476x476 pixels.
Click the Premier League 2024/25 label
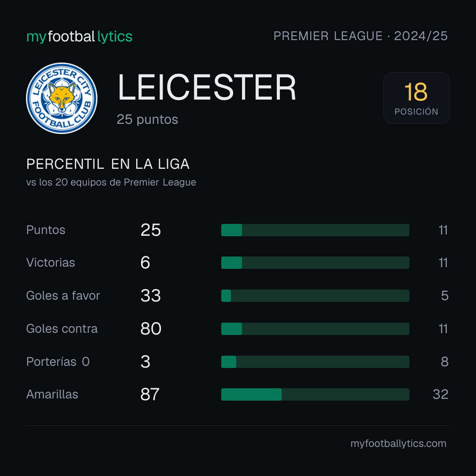coord(361,36)
